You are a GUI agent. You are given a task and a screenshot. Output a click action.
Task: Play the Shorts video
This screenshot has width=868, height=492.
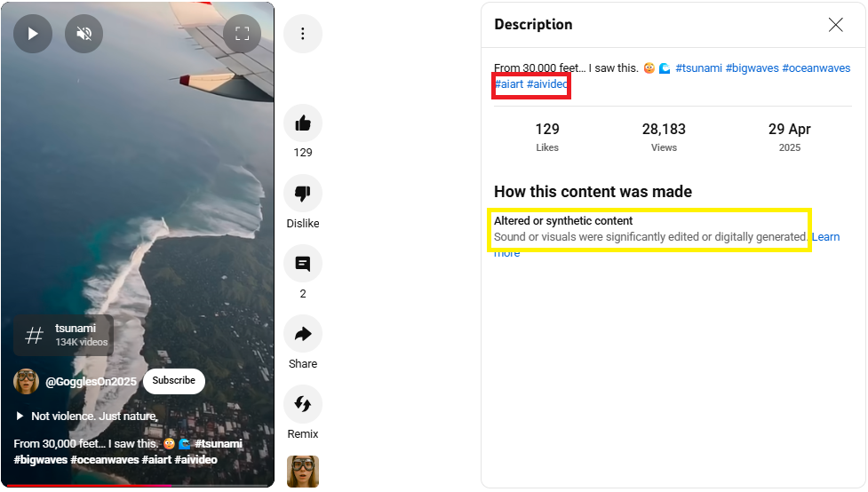[x=33, y=34]
